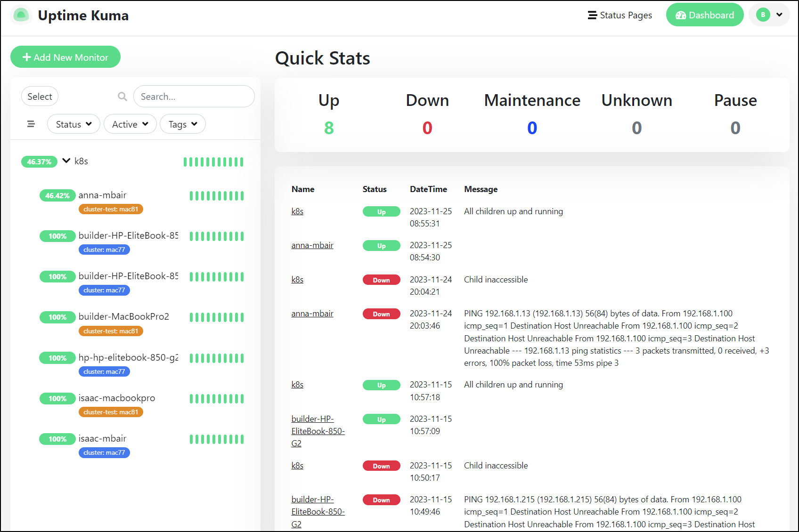The height and width of the screenshot is (532, 799).
Task: Click Up status badge at 08:55:31
Action: point(382,212)
